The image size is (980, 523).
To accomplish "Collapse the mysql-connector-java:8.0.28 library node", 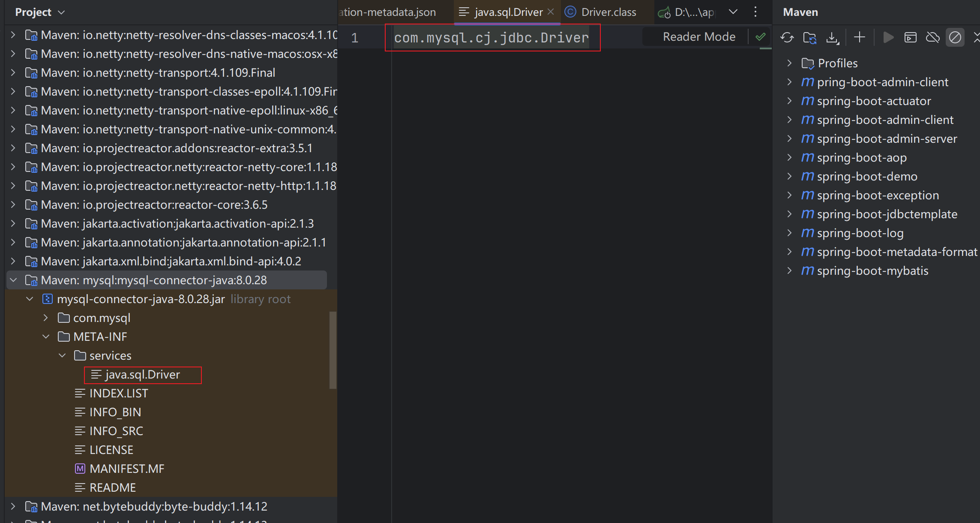I will click(x=13, y=280).
